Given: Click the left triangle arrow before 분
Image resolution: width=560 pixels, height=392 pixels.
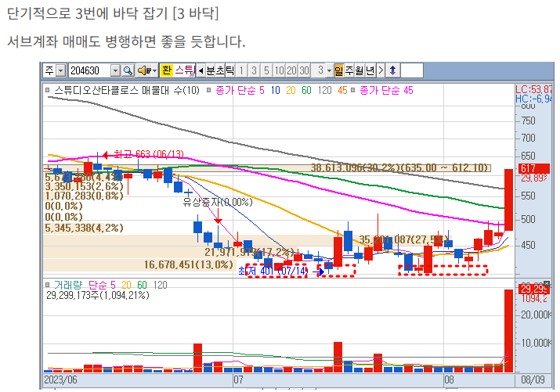Looking at the screenshot, I should [201, 70].
